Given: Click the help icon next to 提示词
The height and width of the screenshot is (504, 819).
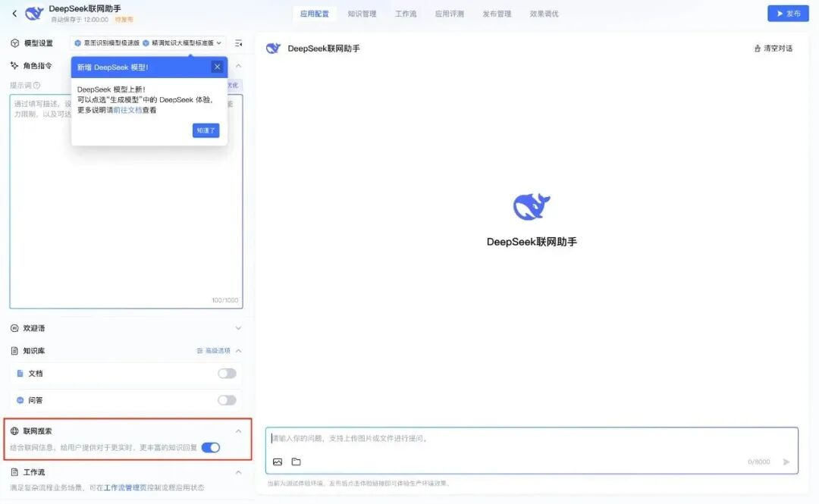Looking at the screenshot, I should (36, 85).
